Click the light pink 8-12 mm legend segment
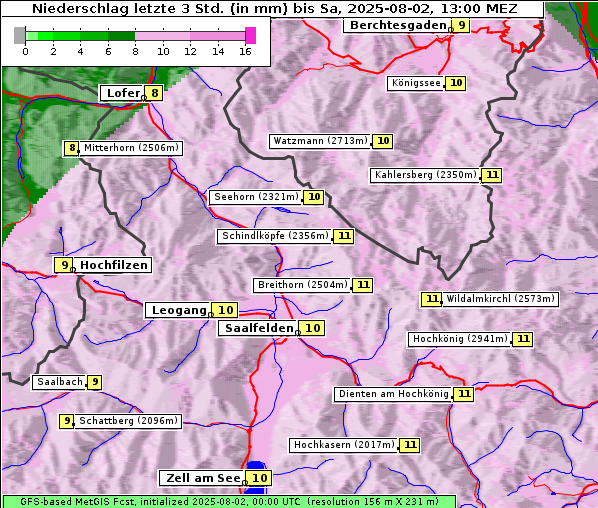This screenshot has height=508, width=598. 162,36
